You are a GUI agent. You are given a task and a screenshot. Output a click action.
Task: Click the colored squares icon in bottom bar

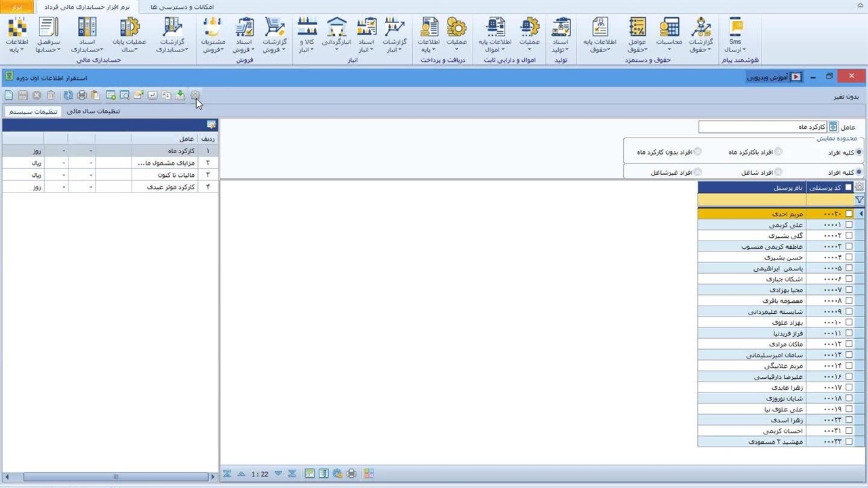coord(368,474)
